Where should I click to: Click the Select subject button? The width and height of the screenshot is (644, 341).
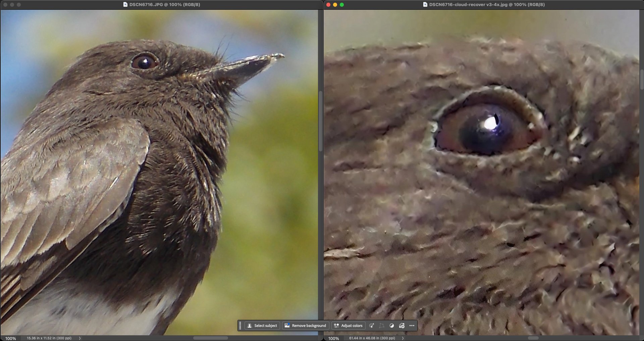(262, 326)
